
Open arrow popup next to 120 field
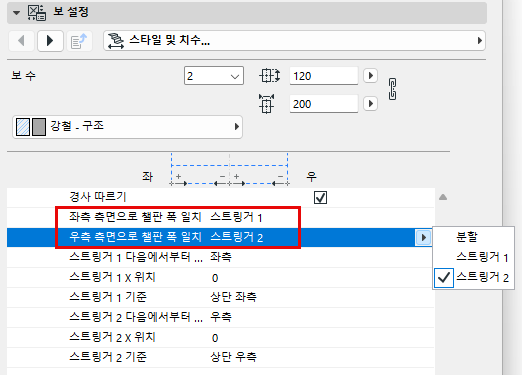click(x=370, y=76)
